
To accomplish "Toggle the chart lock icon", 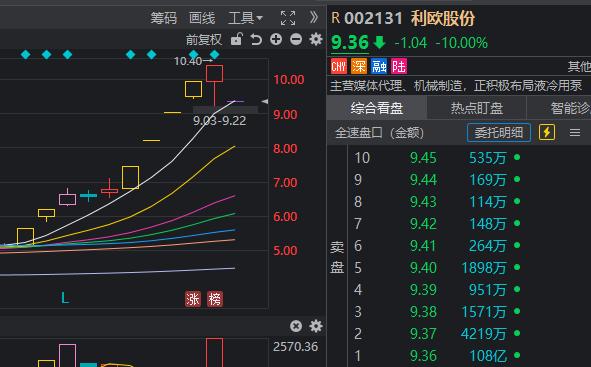I will 237,39.
